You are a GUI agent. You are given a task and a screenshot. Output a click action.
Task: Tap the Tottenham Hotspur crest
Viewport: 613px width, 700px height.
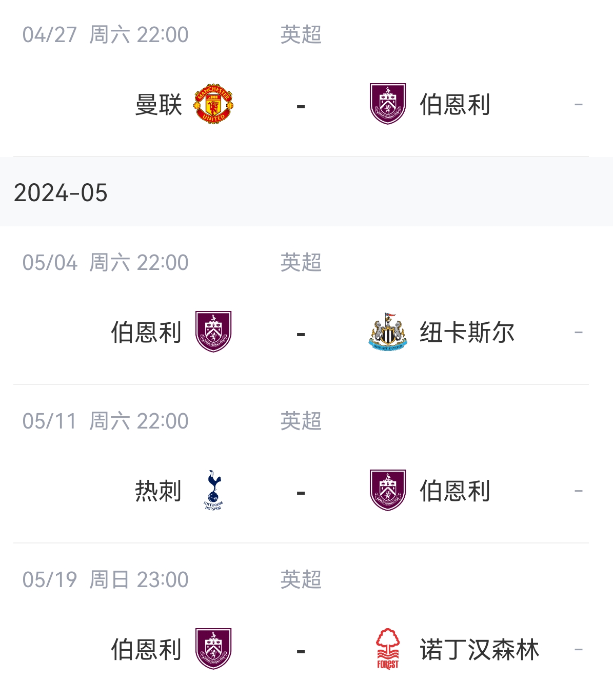[x=213, y=490]
